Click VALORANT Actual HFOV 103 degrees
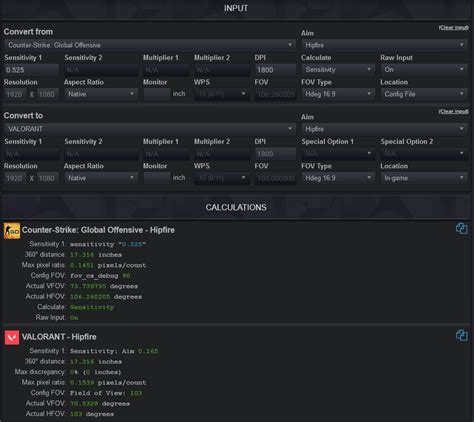The height and width of the screenshot is (422, 474). [x=92, y=414]
